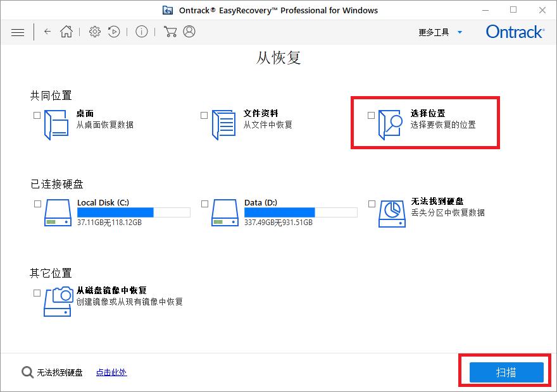This screenshot has width=557, height=392.
Task: Click the shopping cart icon
Action: tap(170, 31)
